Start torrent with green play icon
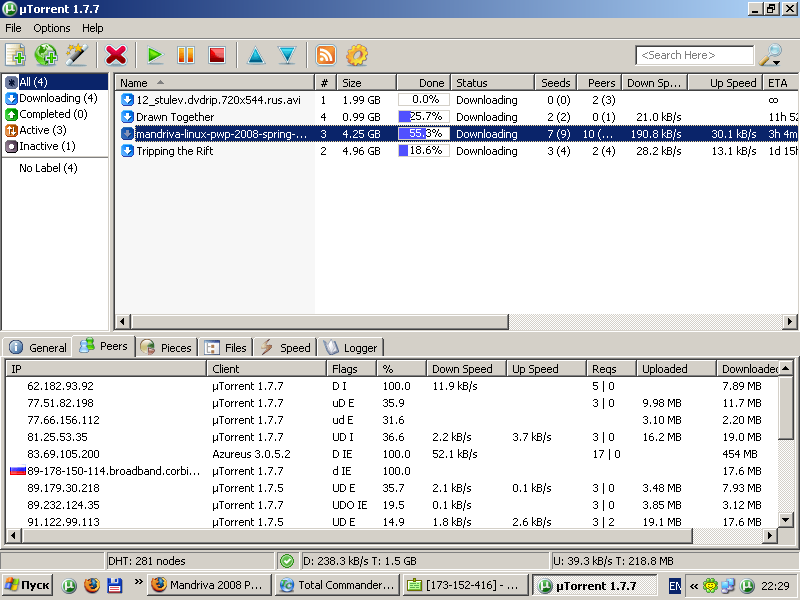The width and height of the screenshot is (800, 600). click(x=155, y=55)
